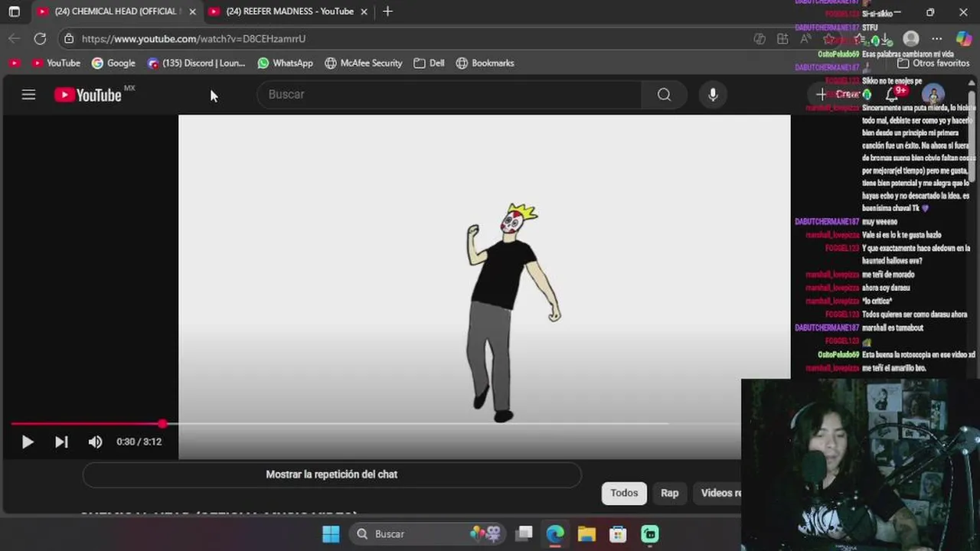Open Task View on the taskbar

pos(524,534)
